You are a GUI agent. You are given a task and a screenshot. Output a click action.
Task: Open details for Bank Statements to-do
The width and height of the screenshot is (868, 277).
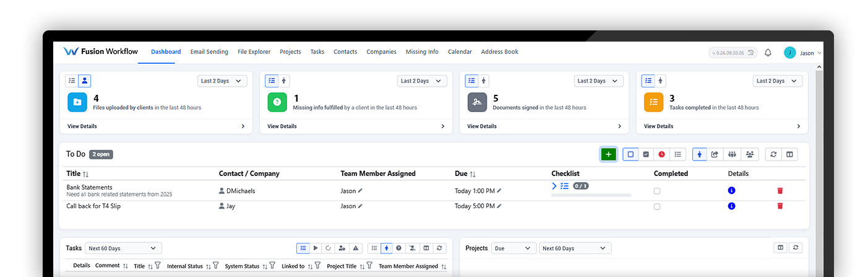(x=731, y=191)
